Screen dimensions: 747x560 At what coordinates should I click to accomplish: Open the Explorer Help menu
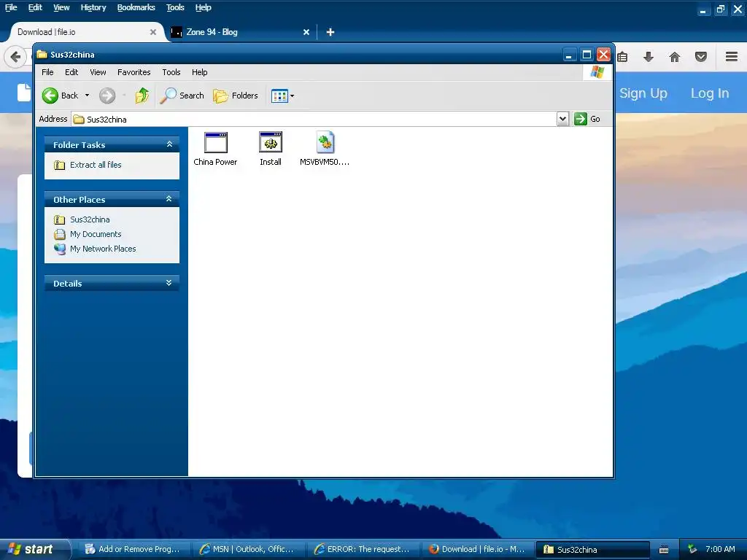tap(200, 72)
